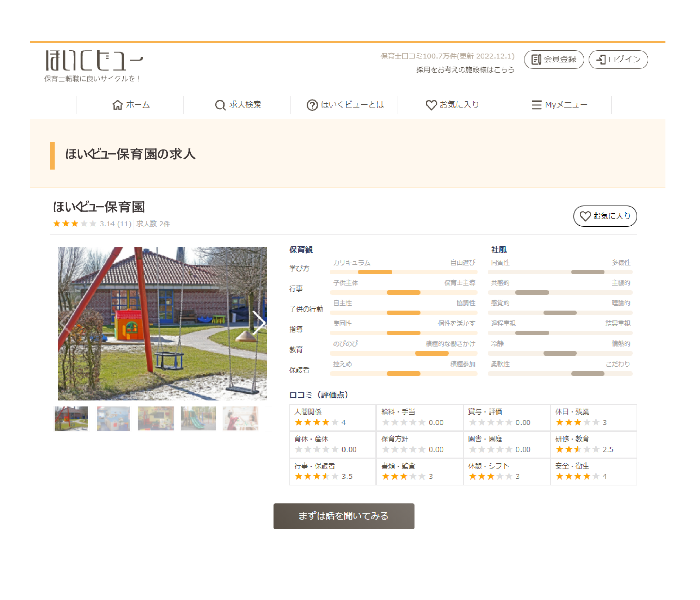700x600 pixels.
Task: Click the 休日・残業 rating stars
Action: (577, 422)
